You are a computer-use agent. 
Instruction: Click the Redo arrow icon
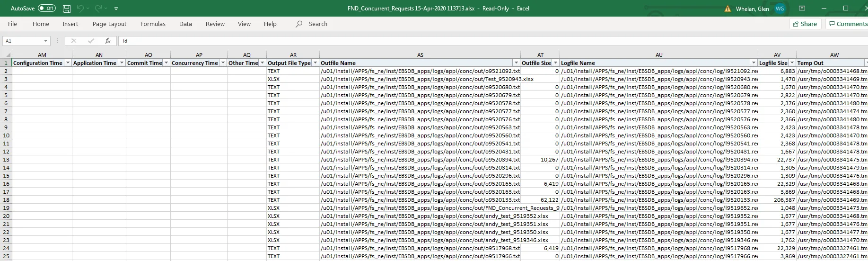coord(98,9)
